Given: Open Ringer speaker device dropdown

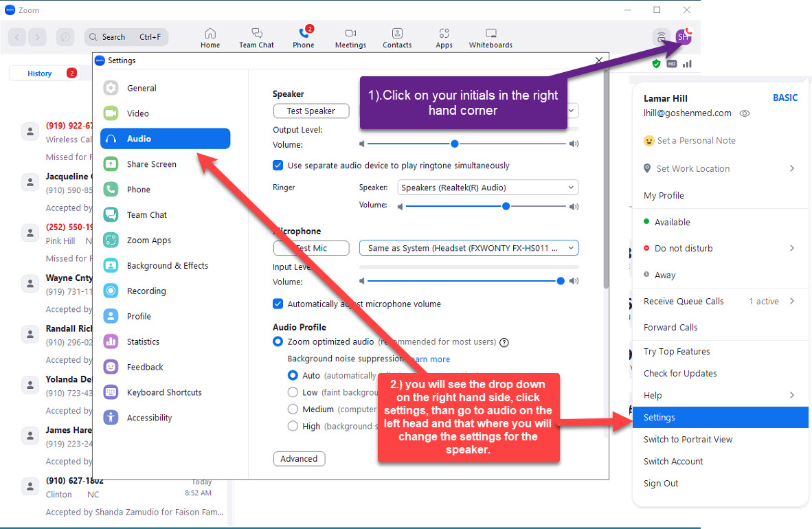Looking at the screenshot, I should [x=488, y=188].
